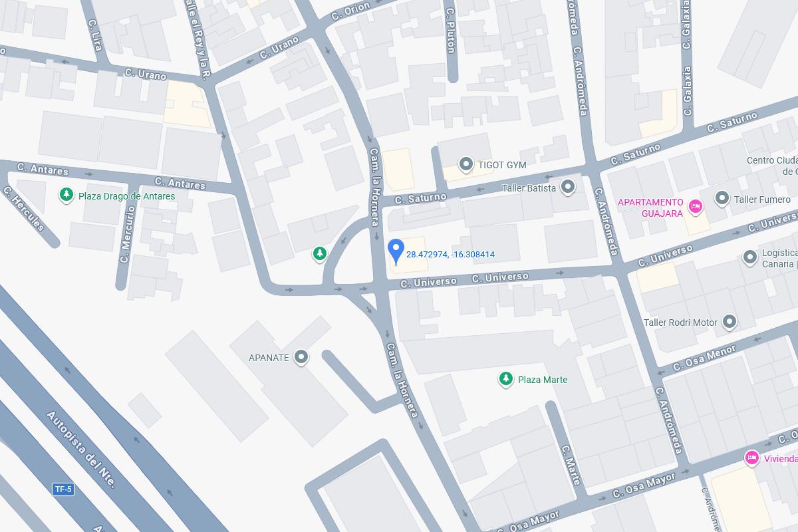Open the Taller Batista marker icon
798x532 pixels.
[568, 187]
